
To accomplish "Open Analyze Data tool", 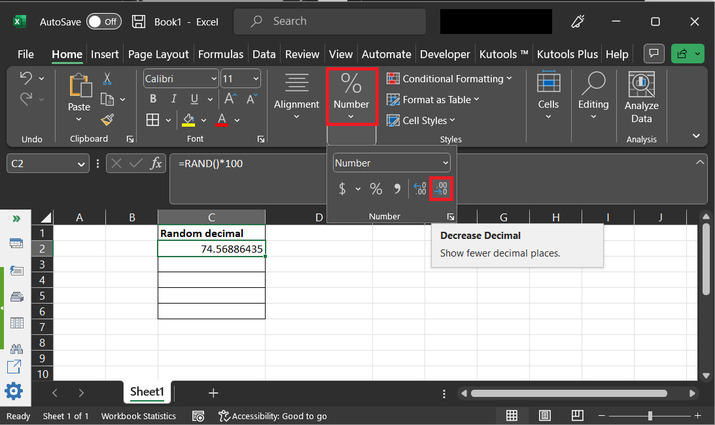I will 641,98.
